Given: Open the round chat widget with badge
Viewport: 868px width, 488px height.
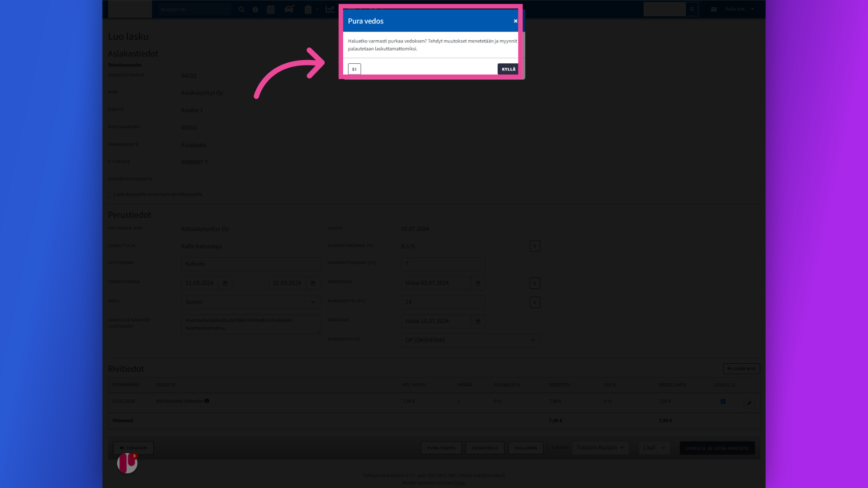Looking at the screenshot, I should [x=127, y=463].
